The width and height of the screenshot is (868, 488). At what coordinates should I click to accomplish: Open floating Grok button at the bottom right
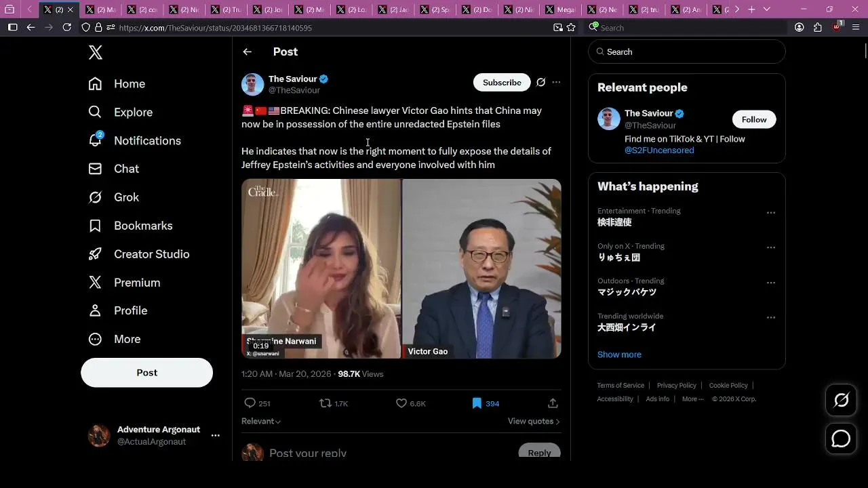click(841, 400)
